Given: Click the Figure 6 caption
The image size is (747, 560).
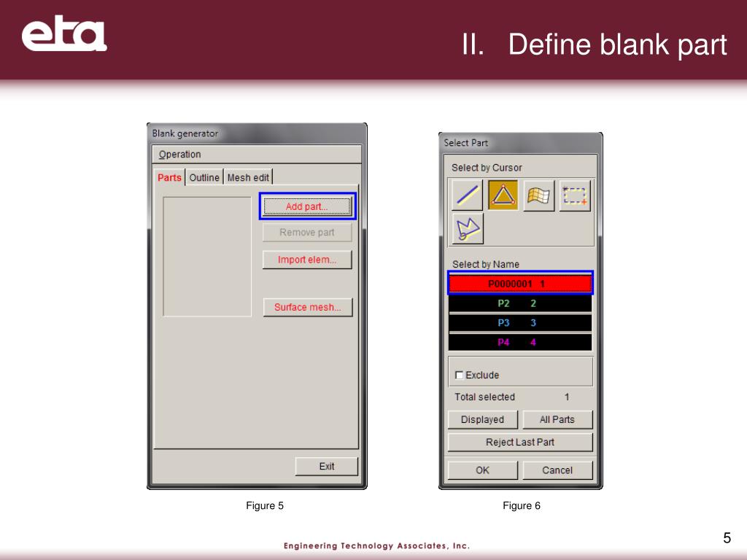Looking at the screenshot, I should 522,506.
